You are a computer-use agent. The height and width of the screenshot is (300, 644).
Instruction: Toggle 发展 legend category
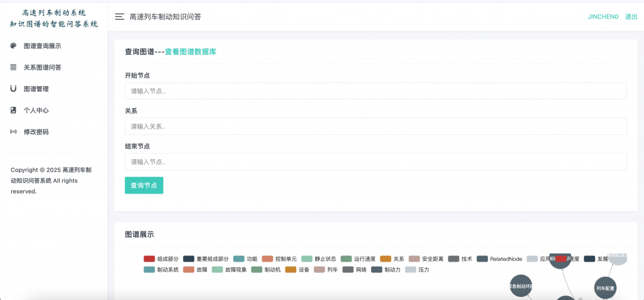596,259
